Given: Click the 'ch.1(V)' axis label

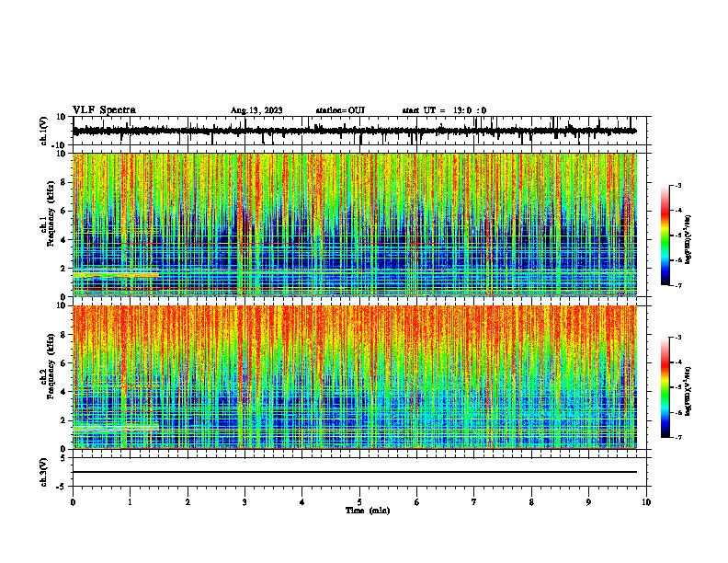Looking at the screenshot, I should click(44, 131).
